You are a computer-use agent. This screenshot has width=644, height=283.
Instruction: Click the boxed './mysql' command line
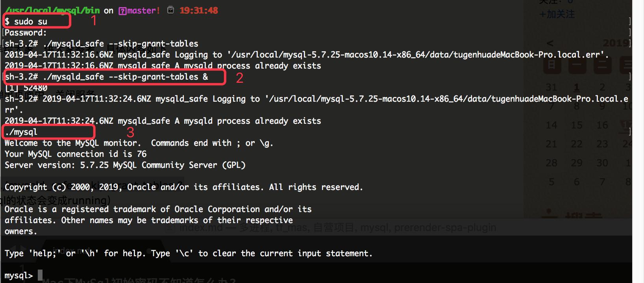pos(49,132)
